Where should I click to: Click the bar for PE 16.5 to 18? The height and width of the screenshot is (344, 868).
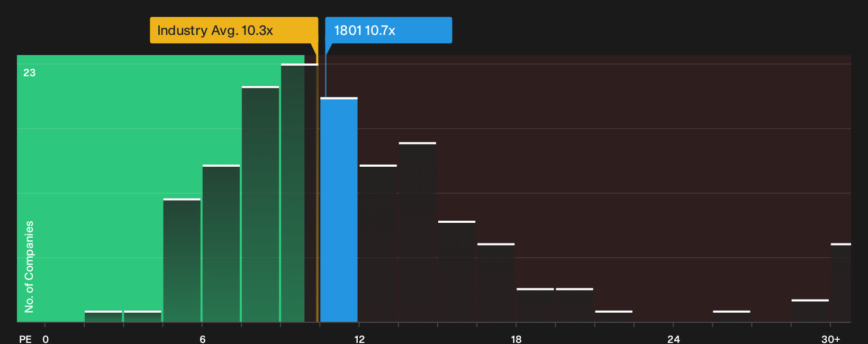click(496, 283)
